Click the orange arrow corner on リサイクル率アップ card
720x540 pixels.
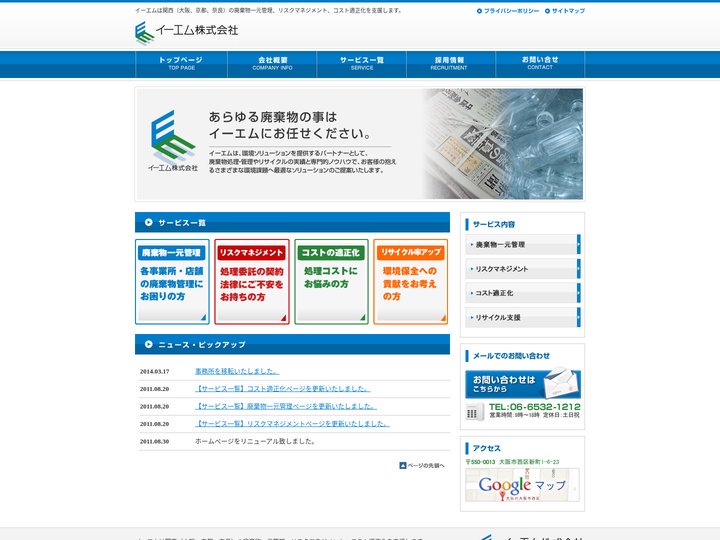pos(443,317)
